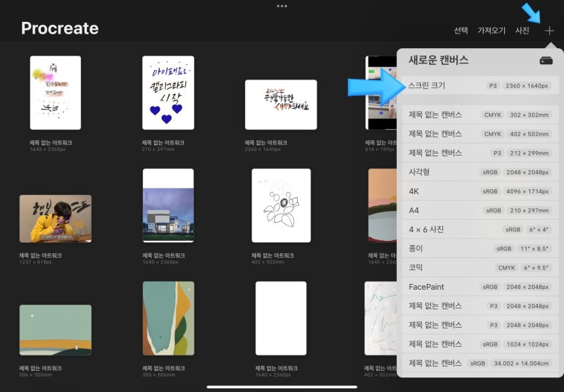Screen dimensions: 564x392
Task: Open the flower line drawing artwork
Action: pos(281,205)
